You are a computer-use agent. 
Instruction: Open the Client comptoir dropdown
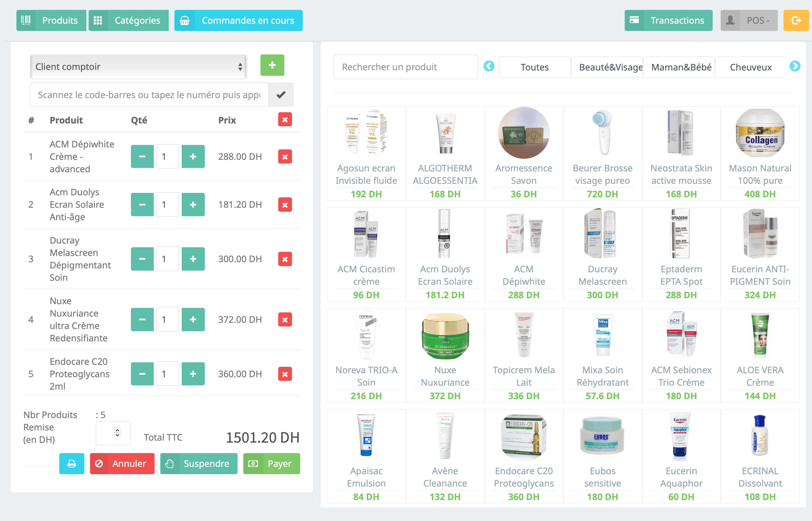138,67
